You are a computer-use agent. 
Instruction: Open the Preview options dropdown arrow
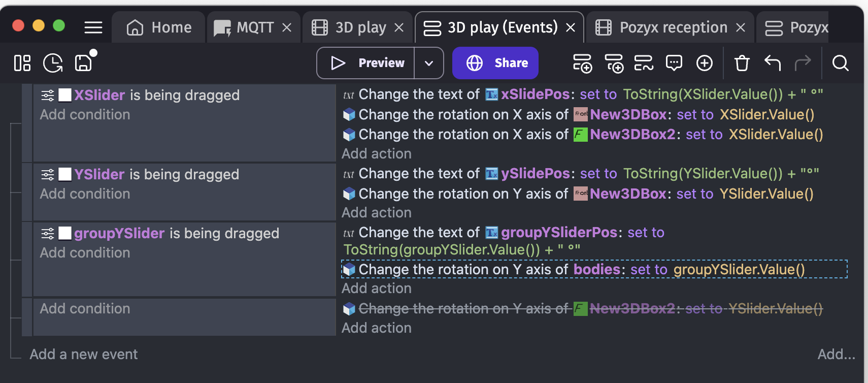pos(429,63)
